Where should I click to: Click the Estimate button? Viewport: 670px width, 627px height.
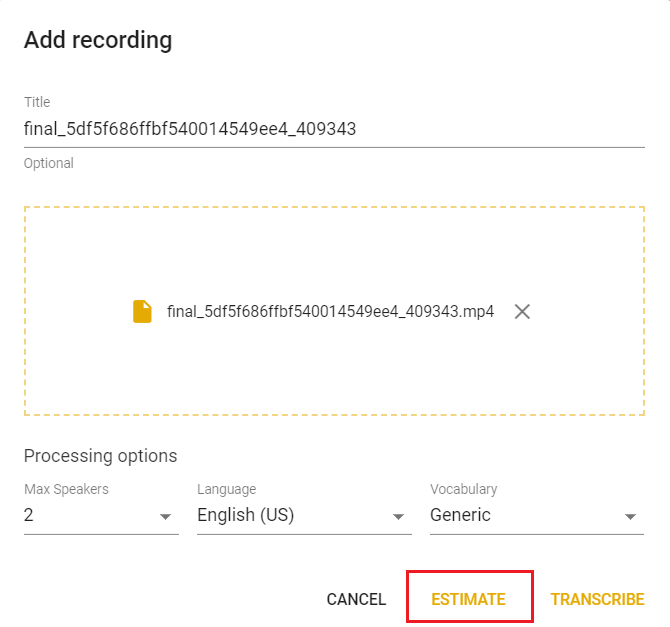(x=468, y=599)
